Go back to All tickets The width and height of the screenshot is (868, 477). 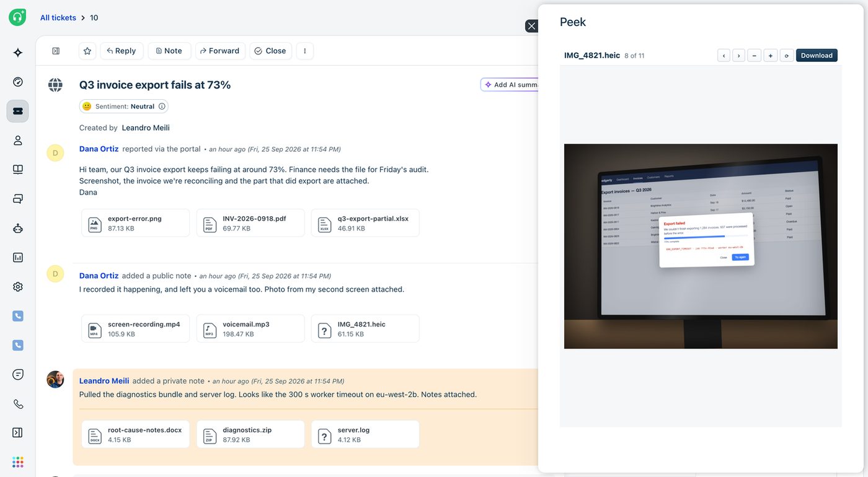point(58,18)
